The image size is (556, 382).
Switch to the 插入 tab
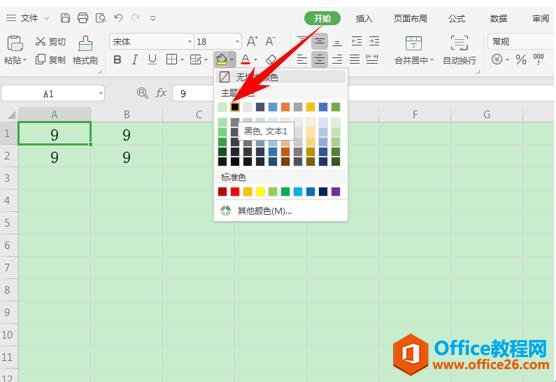point(364,18)
